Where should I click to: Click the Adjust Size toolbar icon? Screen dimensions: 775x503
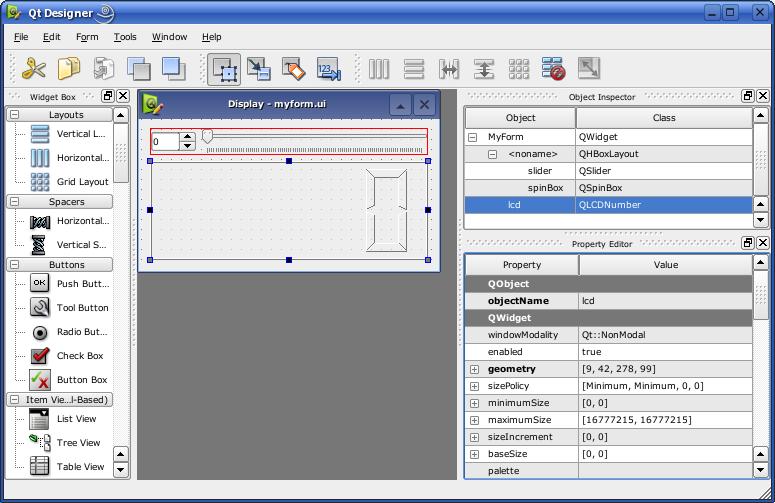[x=589, y=69]
